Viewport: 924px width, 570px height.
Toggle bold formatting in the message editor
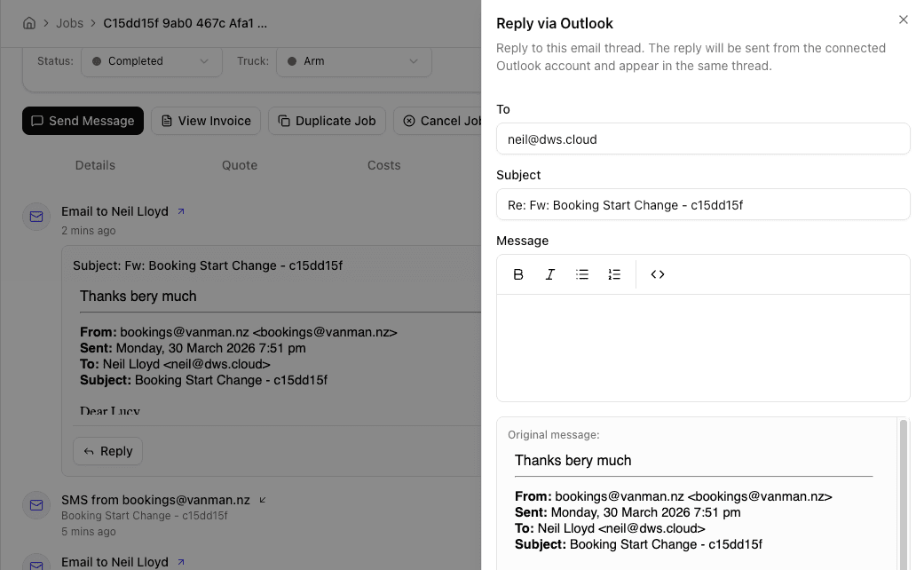click(518, 274)
